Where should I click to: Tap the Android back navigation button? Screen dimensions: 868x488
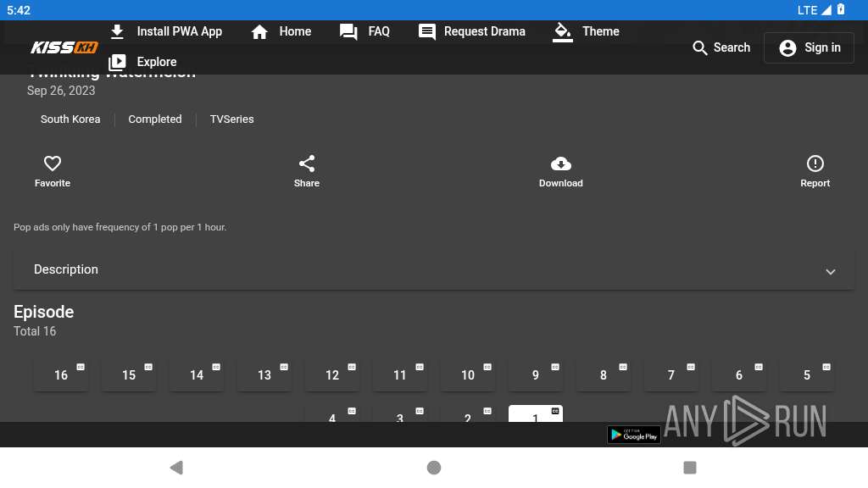176,468
